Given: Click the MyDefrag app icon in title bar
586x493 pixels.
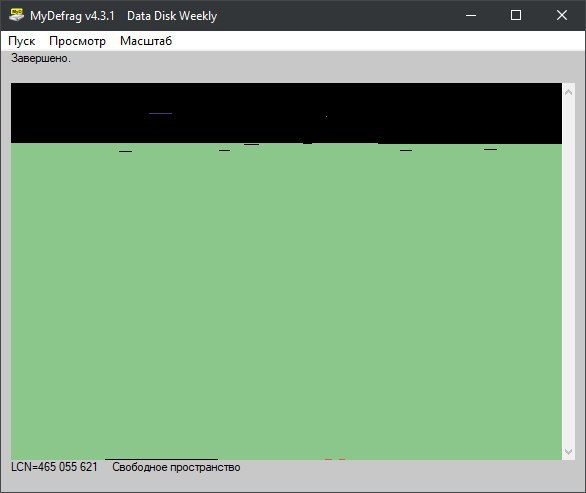Looking at the screenshot, I should (16, 15).
